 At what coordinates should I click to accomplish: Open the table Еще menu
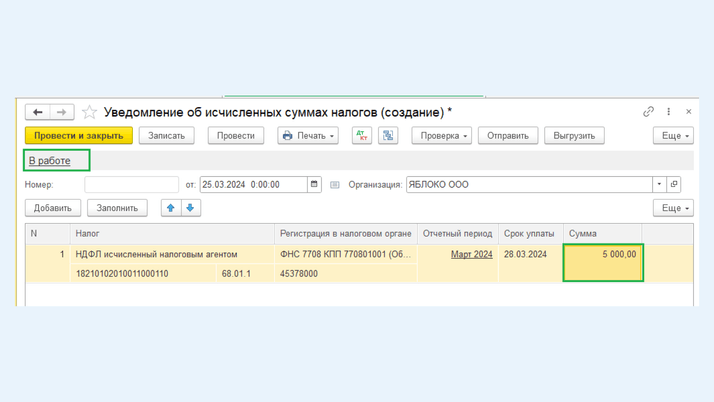point(673,208)
